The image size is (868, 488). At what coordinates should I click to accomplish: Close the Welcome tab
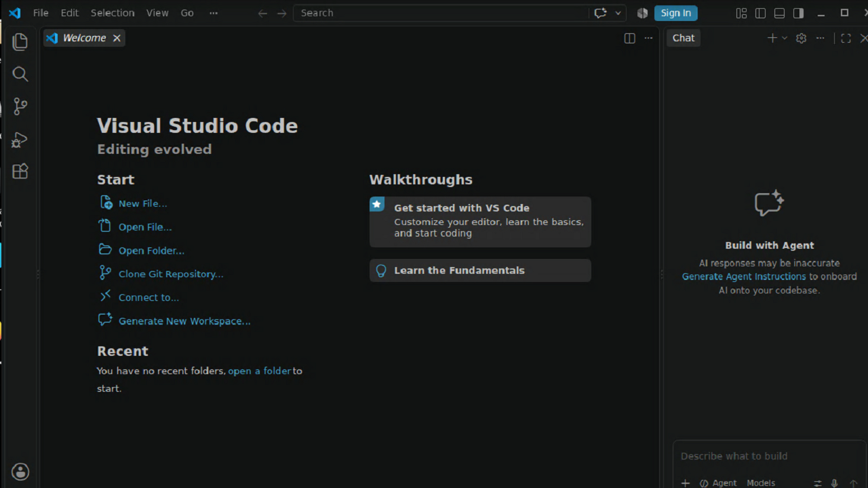point(117,38)
